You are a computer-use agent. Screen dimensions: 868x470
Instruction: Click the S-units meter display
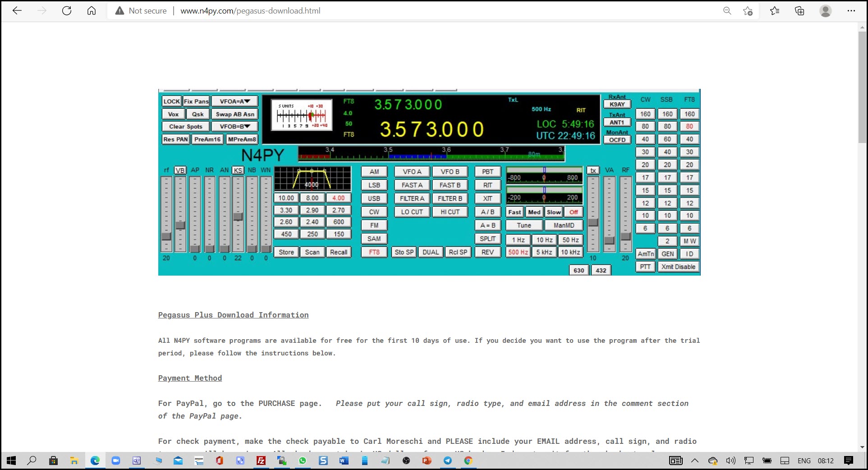pyautogui.click(x=302, y=115)
